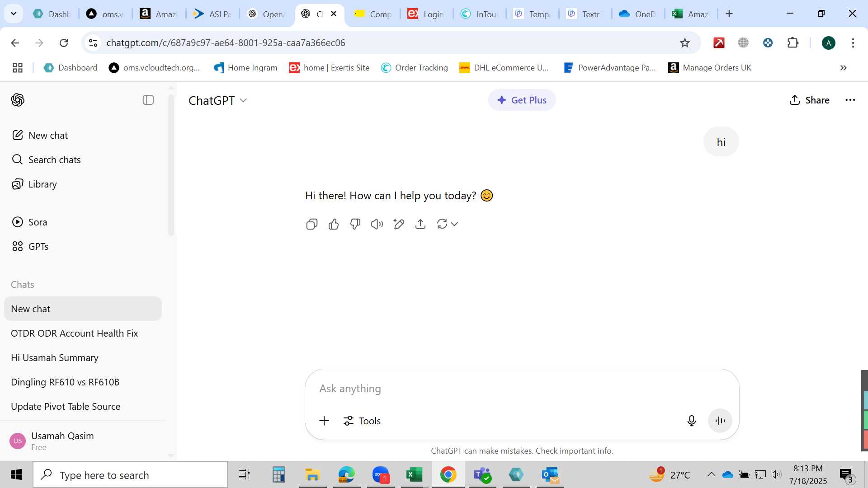Open Chrome three-dot menu
This screenshot has width=868, height=488.
coord(853,43)
